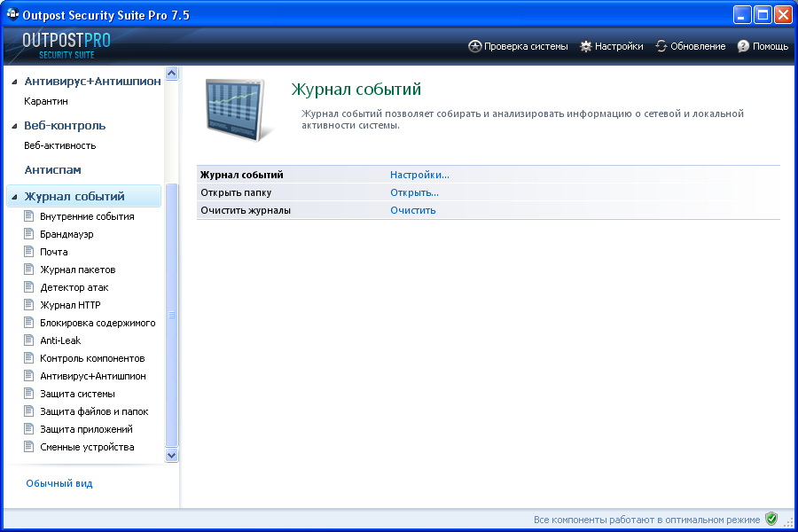Click the document icon beside Anti-Leak
This screenshot has width=798, height=532.
29,340
